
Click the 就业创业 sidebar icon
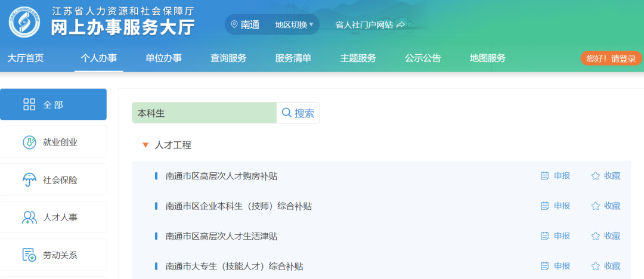pyautogui.click(x=29, y=142)
